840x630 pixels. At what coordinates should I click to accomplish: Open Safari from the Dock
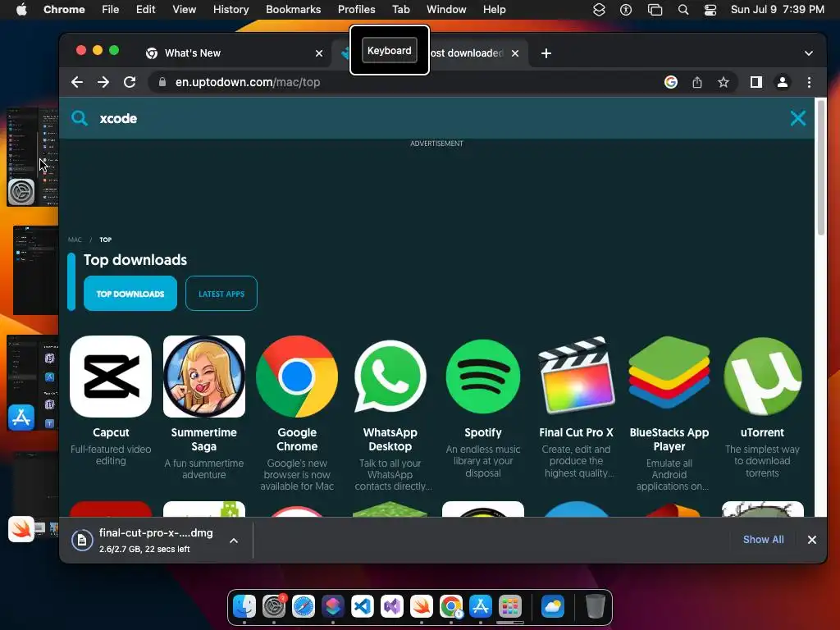point(304,606)
